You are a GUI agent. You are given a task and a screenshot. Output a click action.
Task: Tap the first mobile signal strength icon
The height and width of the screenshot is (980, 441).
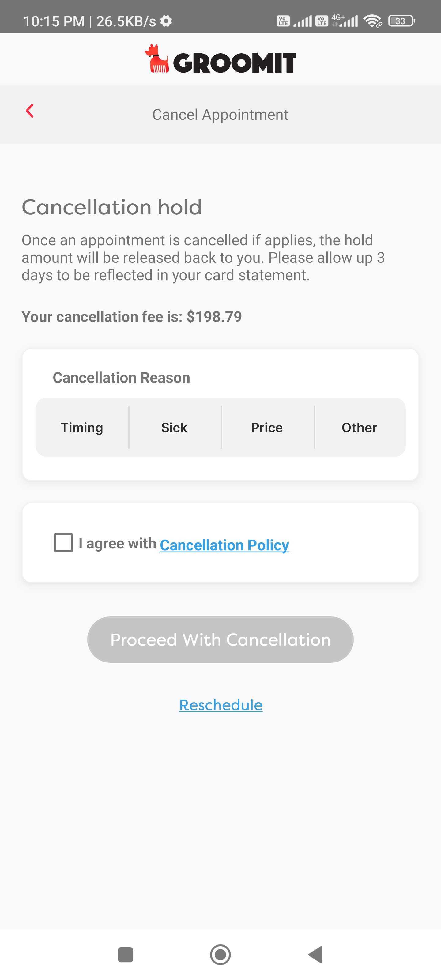(x=303, y=21)
